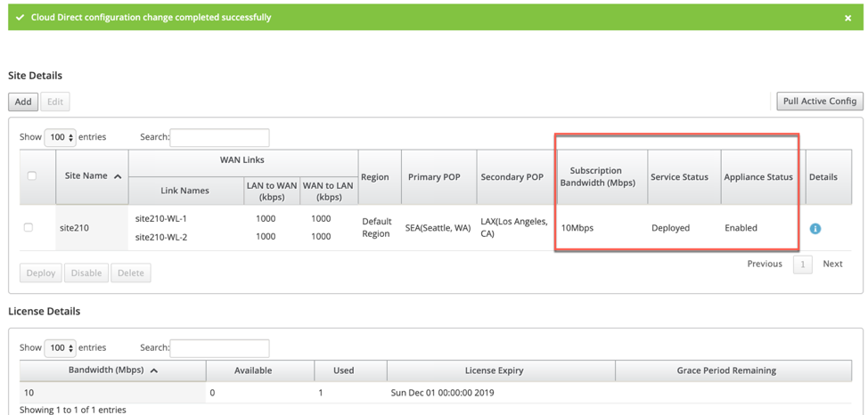Sort by Site Name column
The image size is (868, 415).
pos(92,176)
